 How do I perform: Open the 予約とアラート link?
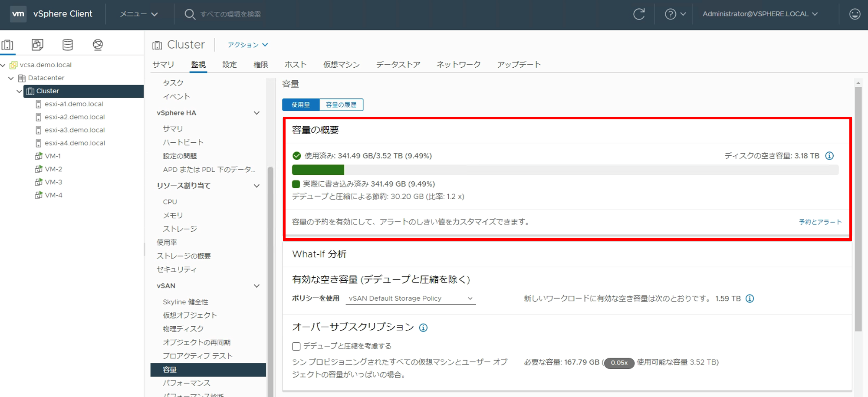coord(820,222)
